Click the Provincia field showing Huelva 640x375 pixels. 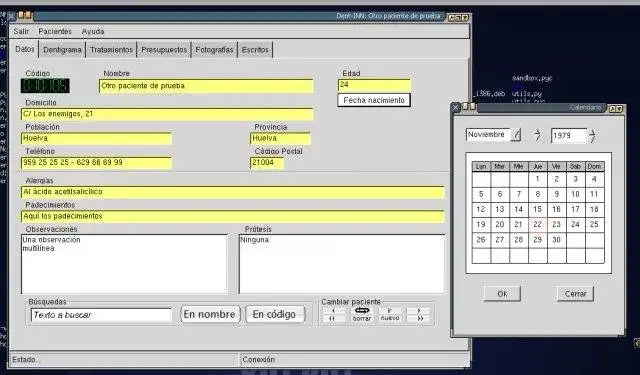pyautogui.click(x=280, y=138)
